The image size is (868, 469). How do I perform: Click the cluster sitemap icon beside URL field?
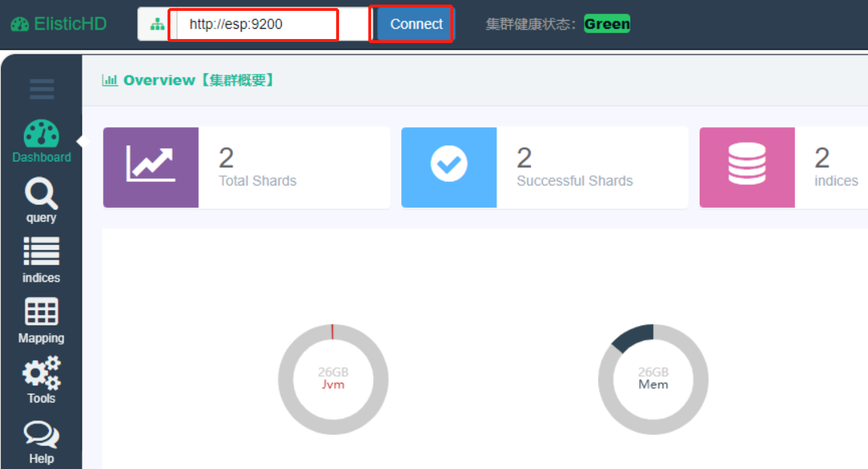[157, 24]
